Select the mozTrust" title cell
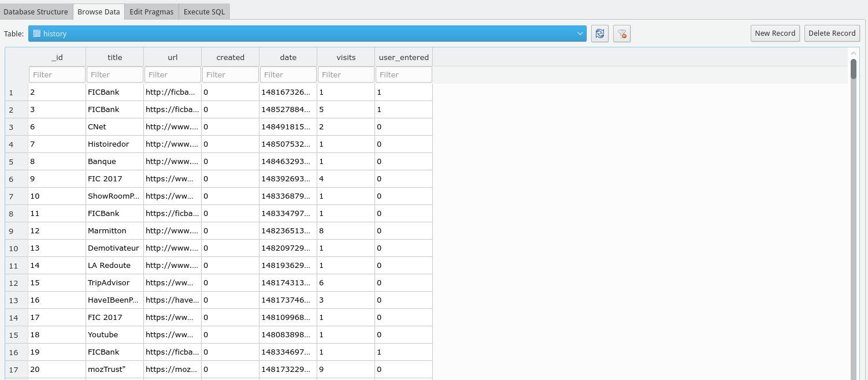868x380 pixels. point(115,370)
